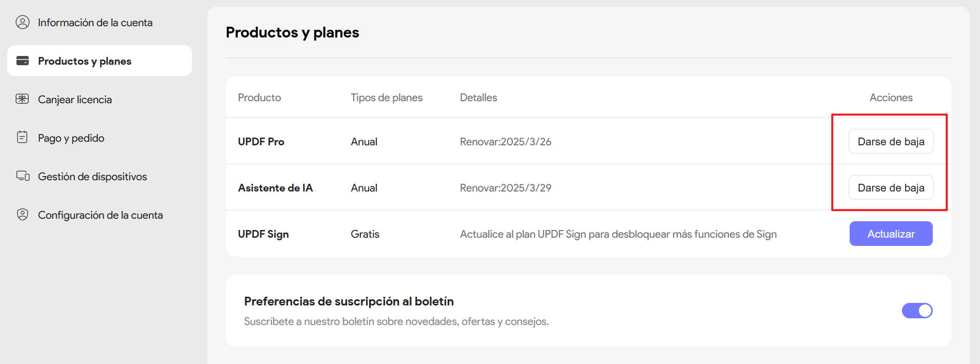Click the Asistente de IA product row

pos(275,188)
